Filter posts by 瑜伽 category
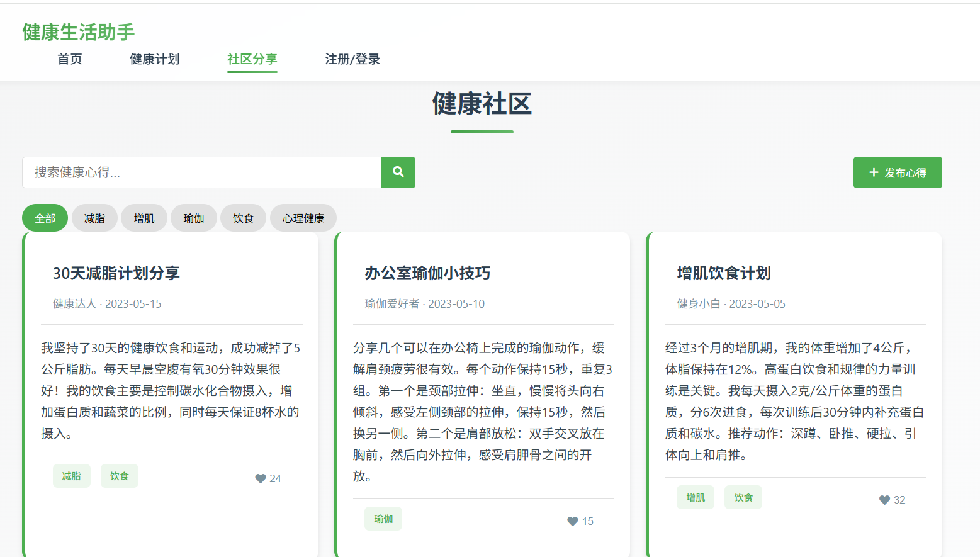This screenshot has height=557, width=980. pyautogui.click(x=193, y=218)
